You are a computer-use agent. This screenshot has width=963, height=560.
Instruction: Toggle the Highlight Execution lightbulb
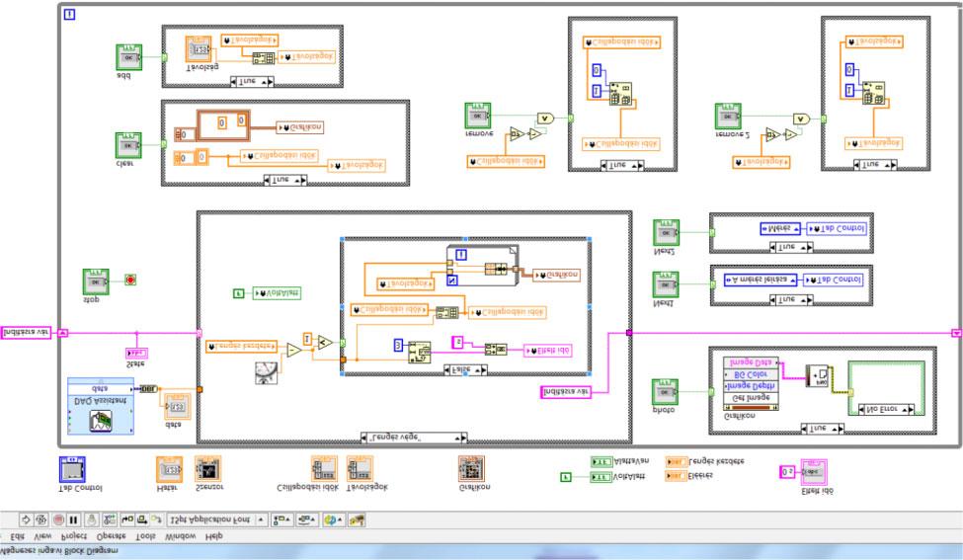92,520
